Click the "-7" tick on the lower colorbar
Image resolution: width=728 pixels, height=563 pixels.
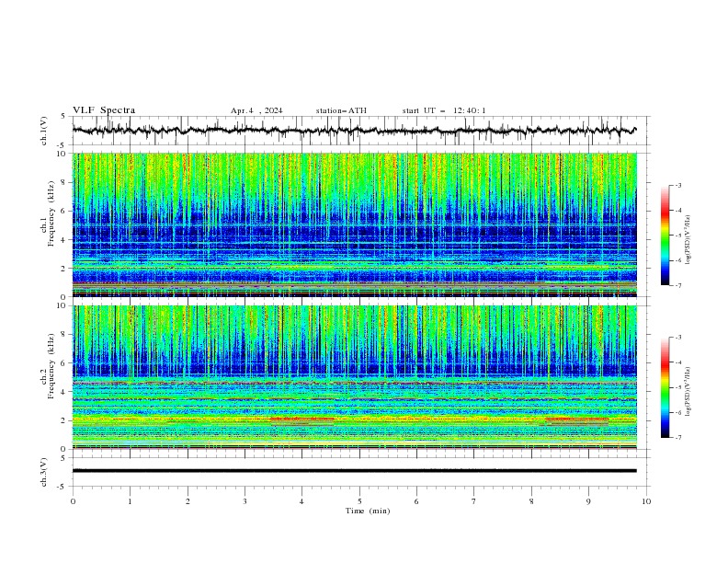[x=677, y=438]
